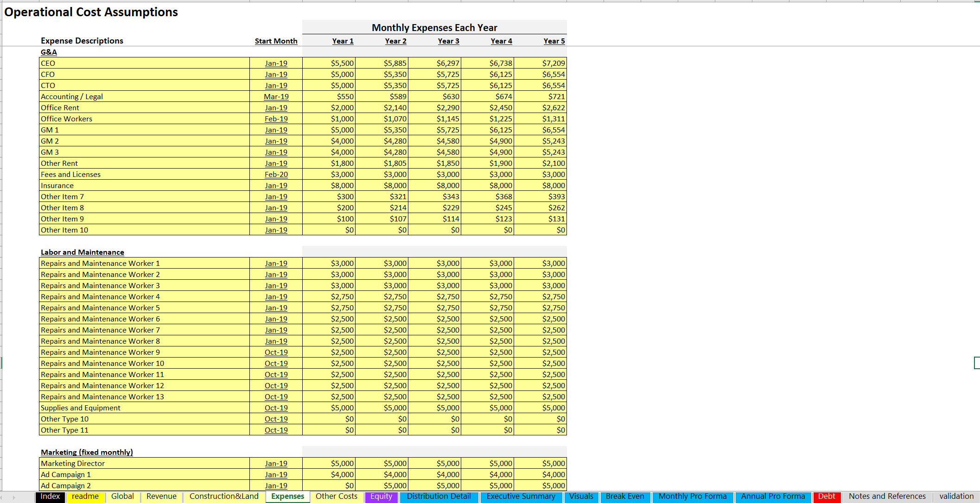Select Worker 9 start month Oct-19
The image size is (980, 503).
coord(276,352)
